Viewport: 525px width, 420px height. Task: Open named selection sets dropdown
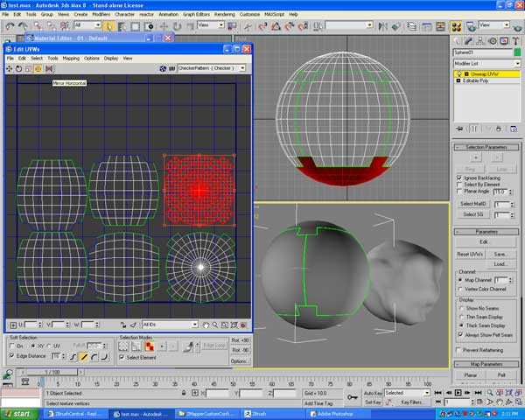pyautogui.click(x=349, y=25)
